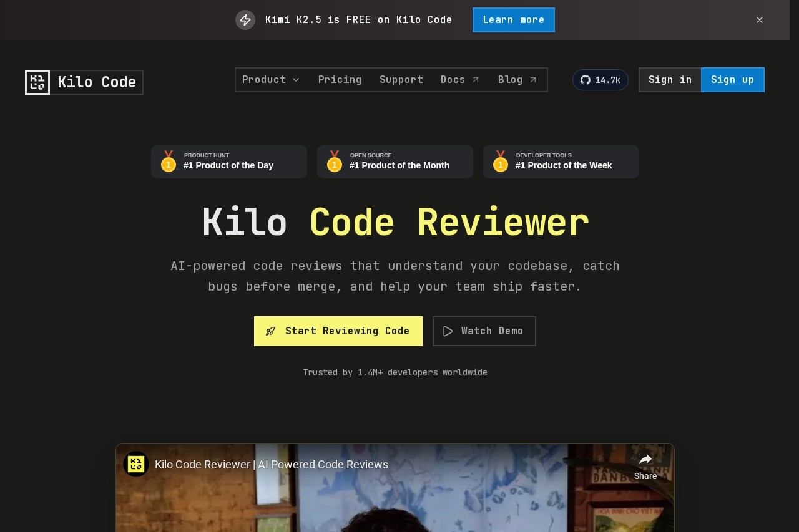Click Learn more in the banner
This screenshot has height=532, width=799.
pos(514,20)
